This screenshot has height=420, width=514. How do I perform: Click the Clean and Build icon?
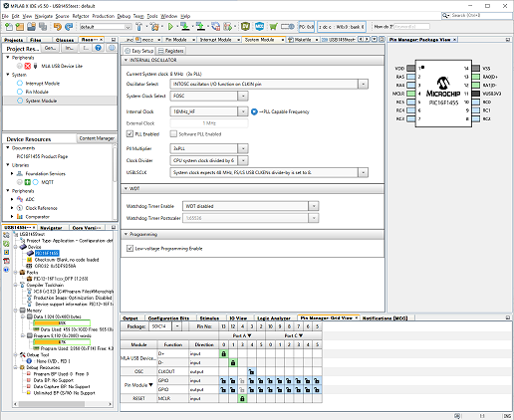click(x=154, y=27)
